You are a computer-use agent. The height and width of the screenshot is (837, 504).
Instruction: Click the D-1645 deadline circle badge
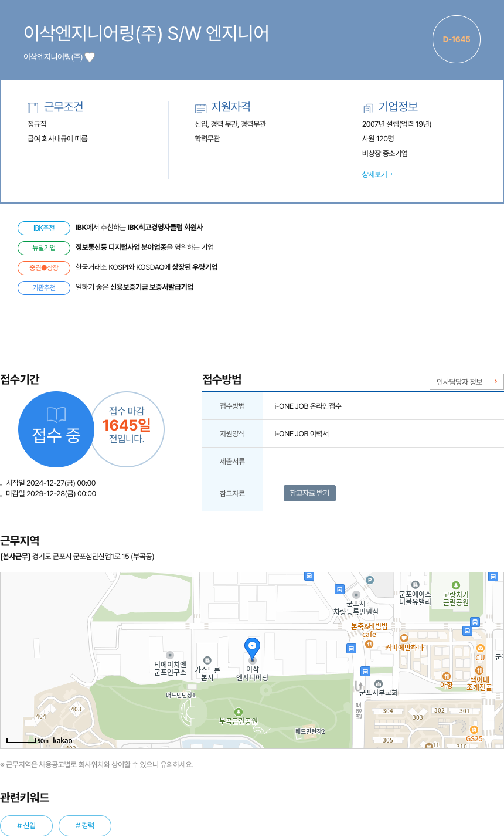tap(457, 39)
